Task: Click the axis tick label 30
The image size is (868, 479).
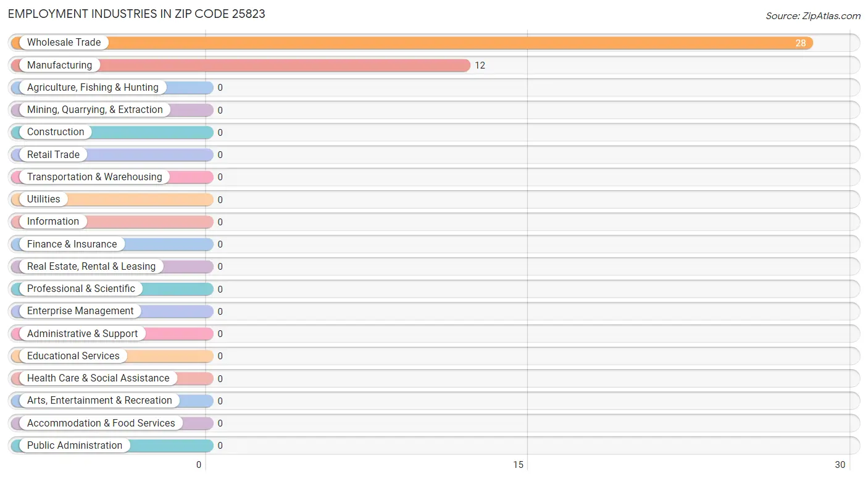Action: tap(840, 465)
